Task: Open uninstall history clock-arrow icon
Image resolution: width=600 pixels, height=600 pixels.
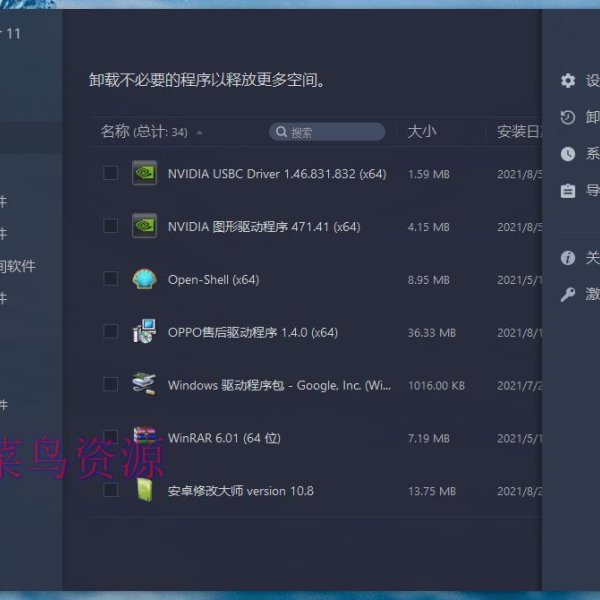Action: (568, 117)
